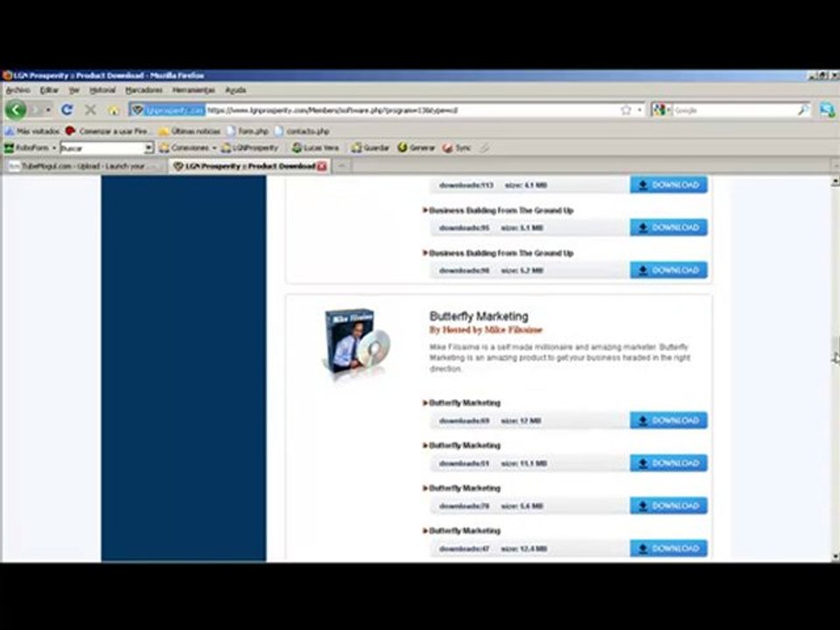Viewport: 840px width, 630px height.
Task: Open the list all tabs arrow
Action: 836,166
